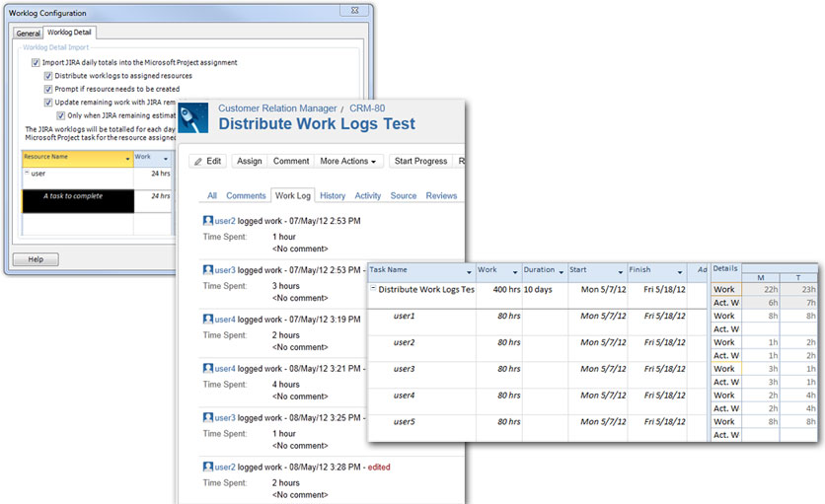Switch to Reviews tab
This screenshot has width=825, height=504.
(x=441, y=195)
